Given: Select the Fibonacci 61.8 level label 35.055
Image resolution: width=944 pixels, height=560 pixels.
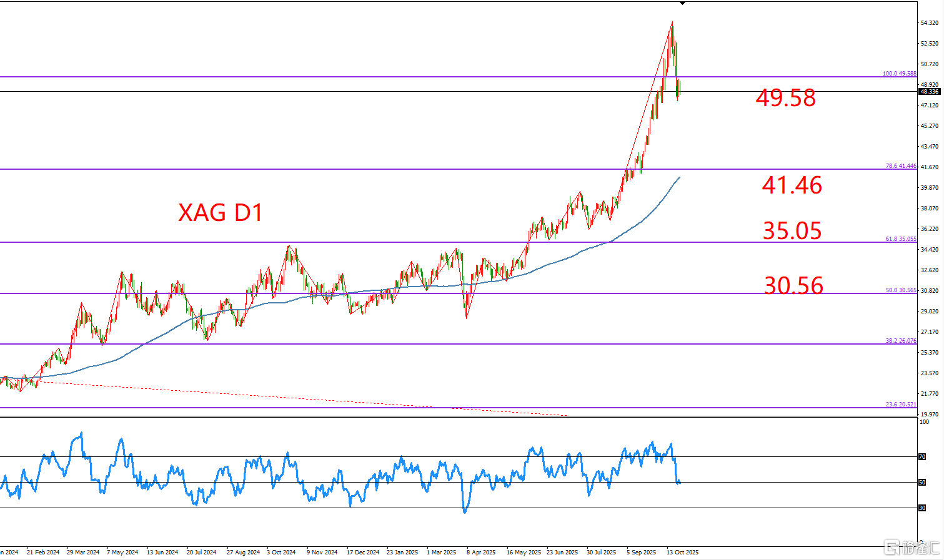Looking at the screenshot, I should pos(900,239).
